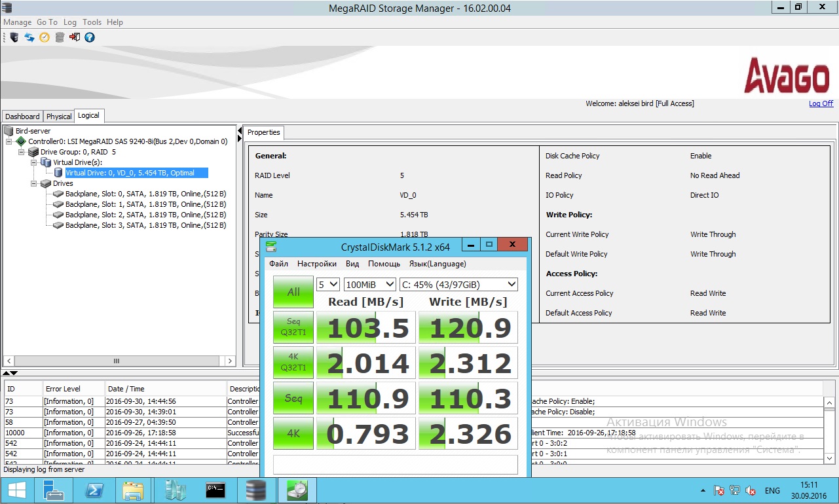This screenshot has height=504, width=839.
Task: Switch to CrystalDiskMark taskbar icon
Action: tap(298, 490)
